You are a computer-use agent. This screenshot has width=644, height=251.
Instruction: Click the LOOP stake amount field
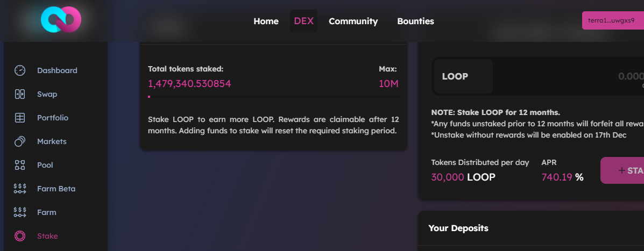click(569, 76)
